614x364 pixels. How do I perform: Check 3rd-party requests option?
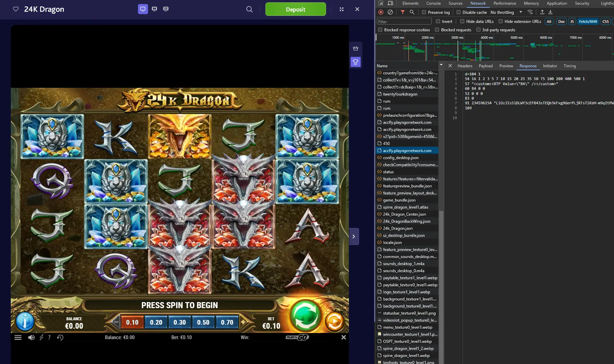point(478,30)
